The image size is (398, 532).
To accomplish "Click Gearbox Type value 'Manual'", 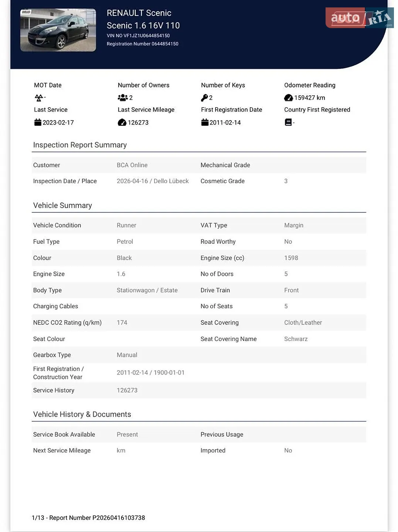I will (127, 355).
